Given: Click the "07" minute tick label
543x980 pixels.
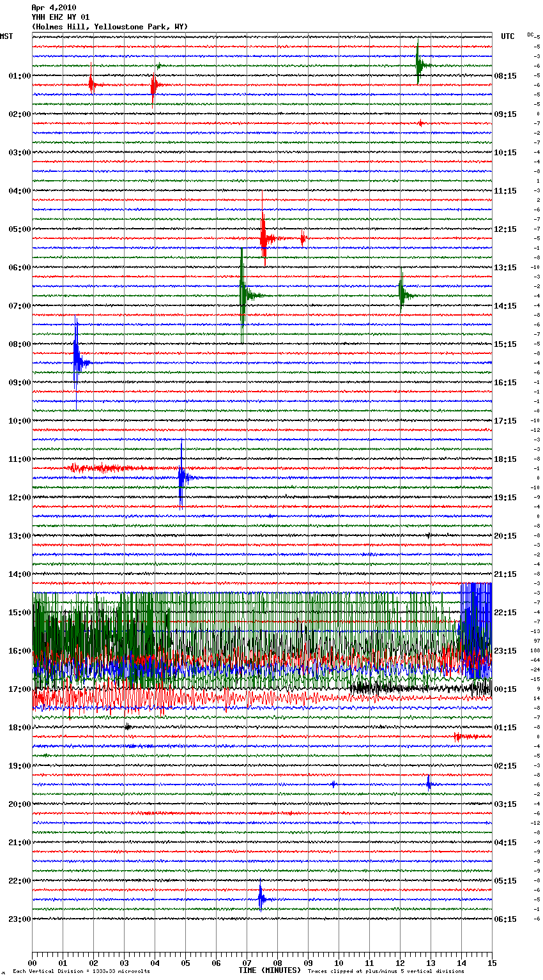Looking at the screenshot, I should click(x=247, y=962).
